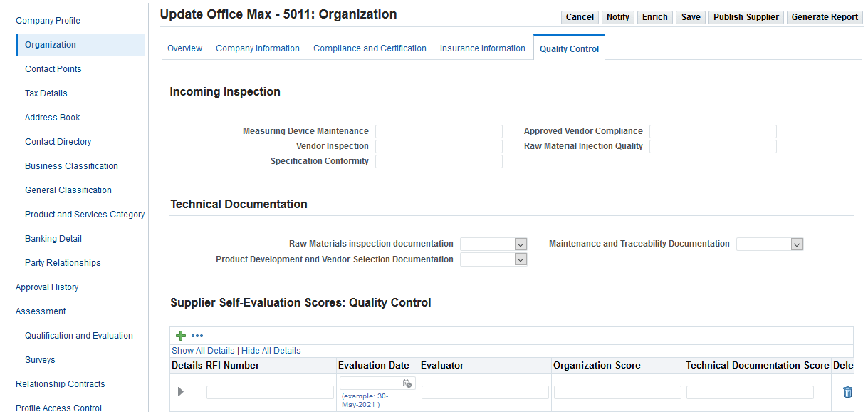Open Product and Services Category link
The width and height of the screenshot is (868, 412).
[x=85, y=215]
